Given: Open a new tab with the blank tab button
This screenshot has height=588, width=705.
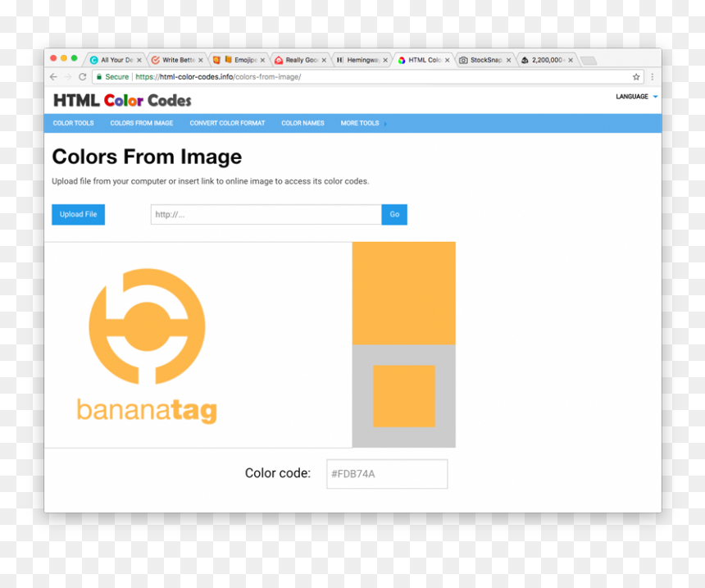Looking at the screenshot, I should coord(589,61).
